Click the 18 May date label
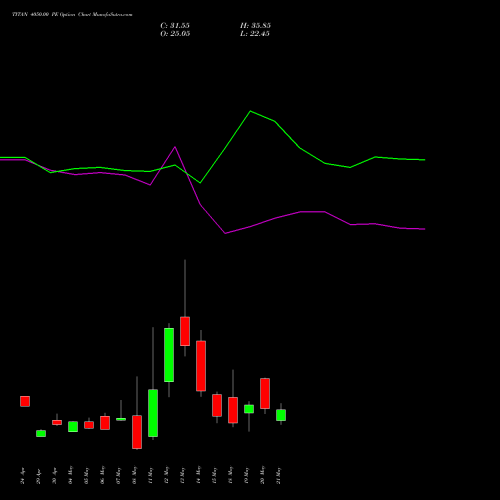 click(x=230, y=475)
